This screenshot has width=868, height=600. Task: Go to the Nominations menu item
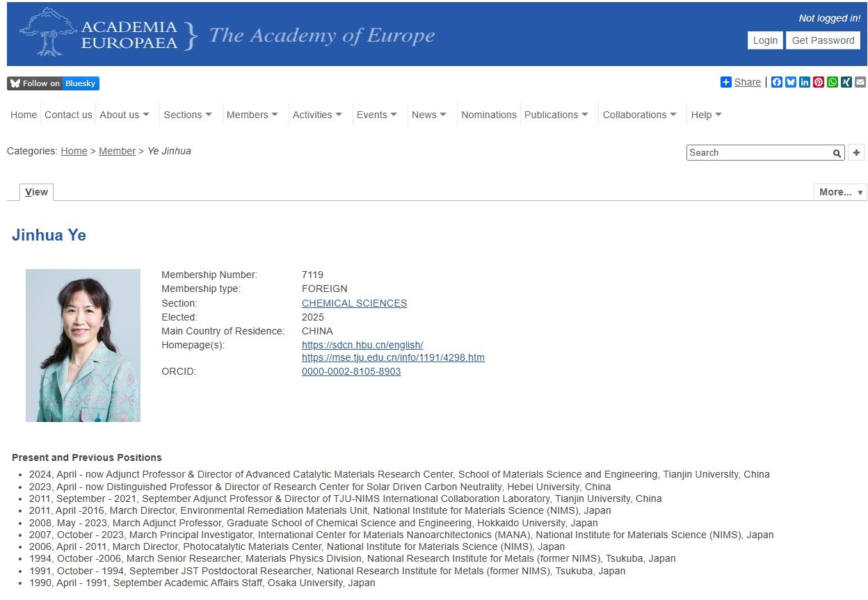[x=489, y=115]
